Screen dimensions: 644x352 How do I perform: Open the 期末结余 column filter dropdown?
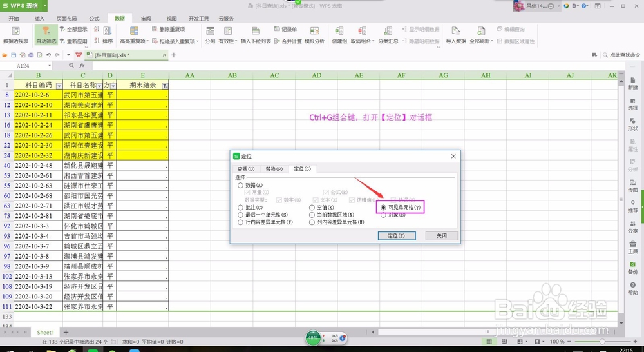tap(165, 86)
